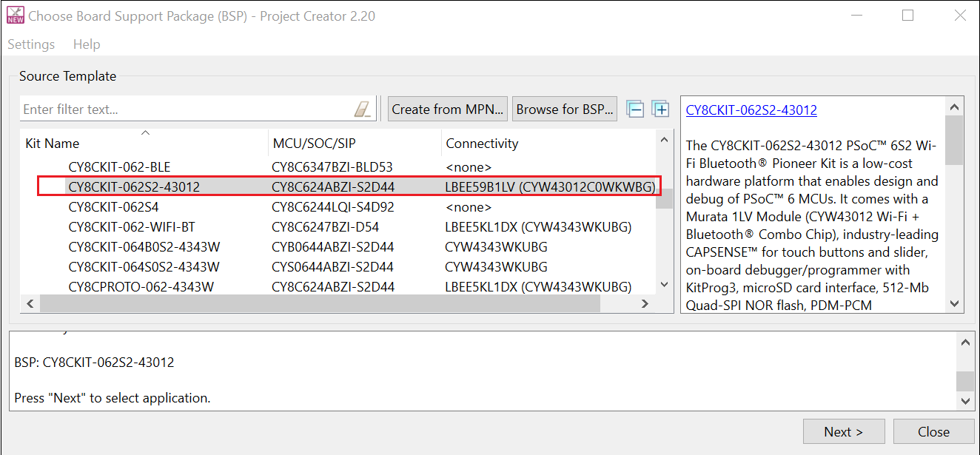Select the CY8CKIT-064B0S2-4343W kit row

coord(338,247)
